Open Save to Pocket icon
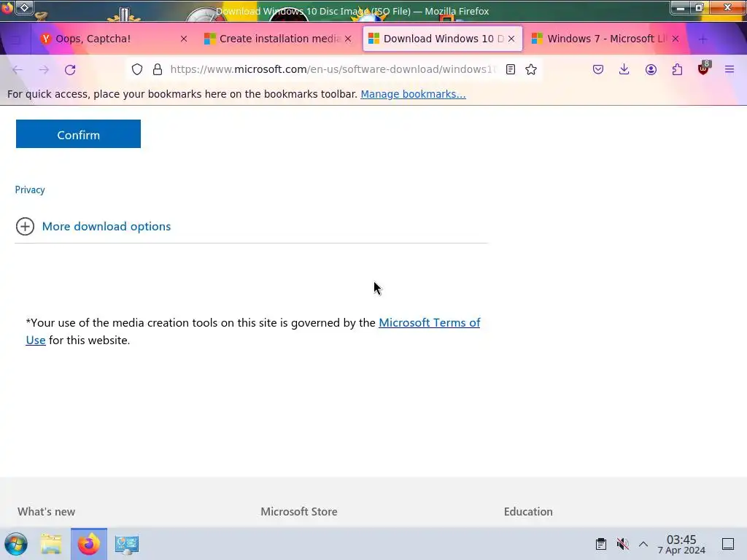 click(x=598, y=69)
